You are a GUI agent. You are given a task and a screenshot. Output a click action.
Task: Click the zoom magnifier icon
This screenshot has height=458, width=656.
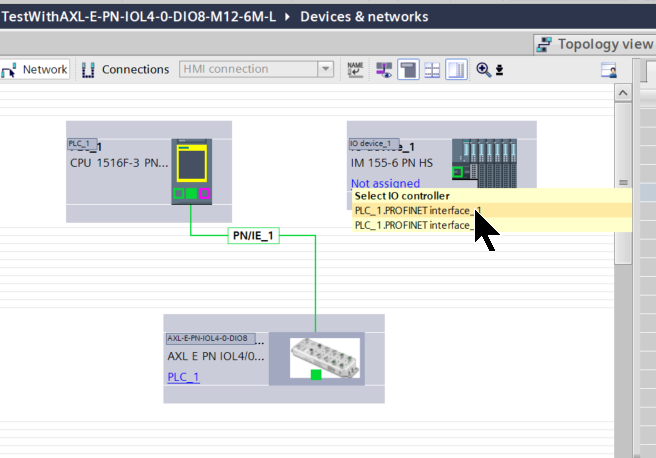[x=484, y=70]
